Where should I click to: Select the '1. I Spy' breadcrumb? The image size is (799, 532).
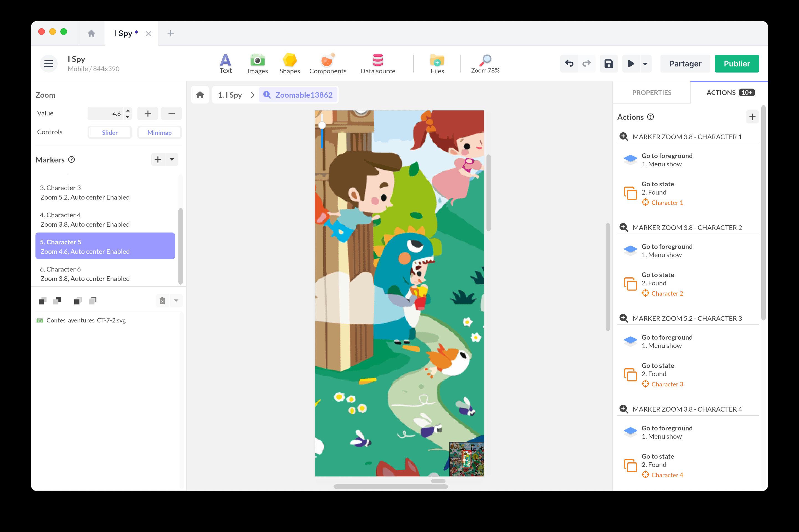pyautogui.click(x=230, y=95)
